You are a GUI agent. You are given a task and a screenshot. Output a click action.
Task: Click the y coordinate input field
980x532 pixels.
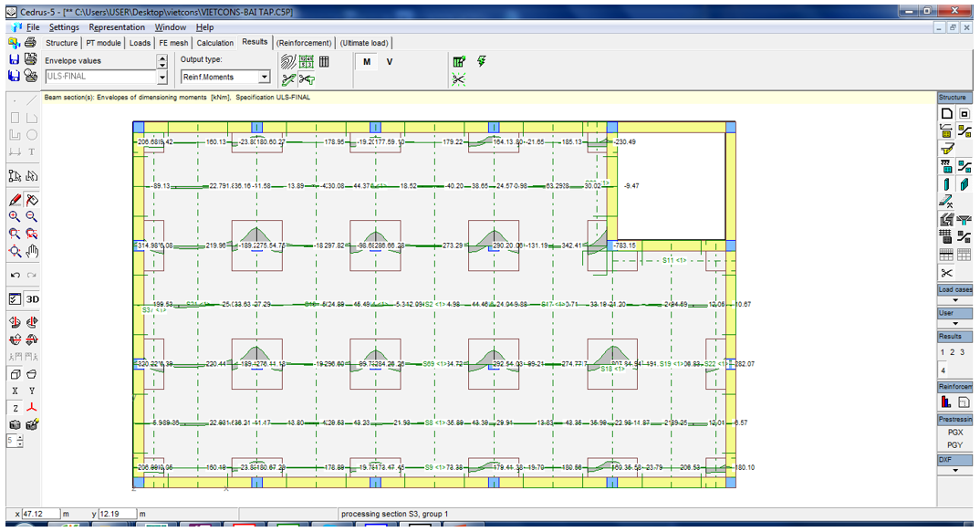[x=118, y=514]
